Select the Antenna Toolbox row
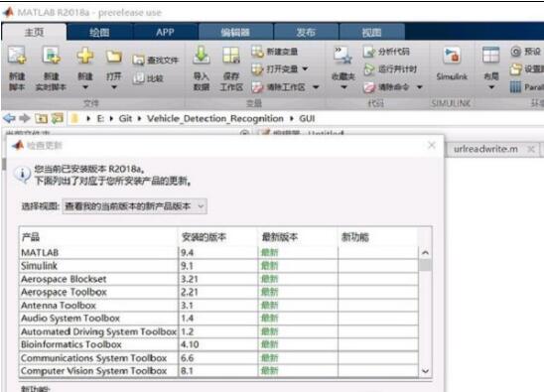 click(x=219, y=306)
